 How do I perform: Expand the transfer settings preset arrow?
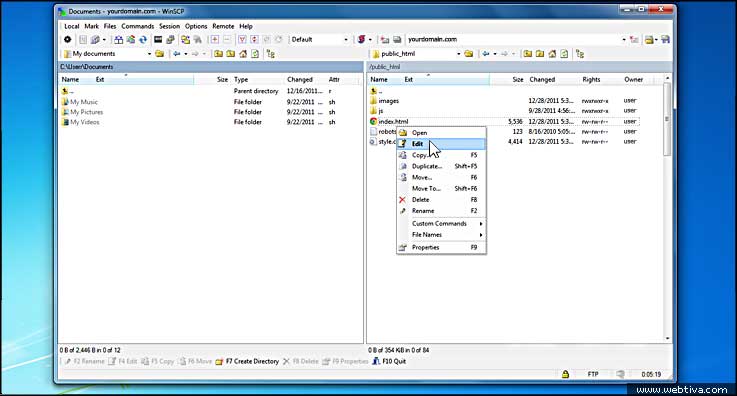click(x=370, y=39)
